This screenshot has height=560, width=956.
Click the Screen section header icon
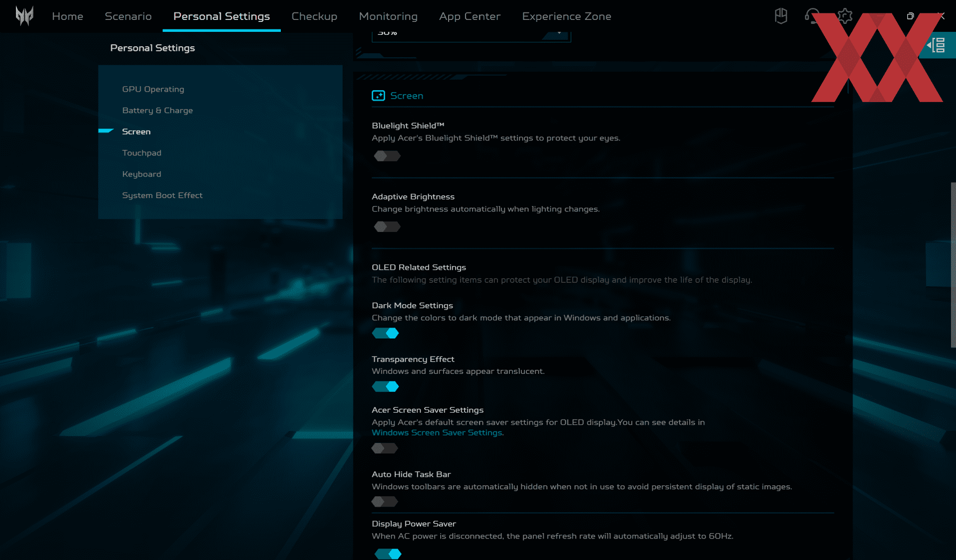pyautogui.click(x=378, y=96)
